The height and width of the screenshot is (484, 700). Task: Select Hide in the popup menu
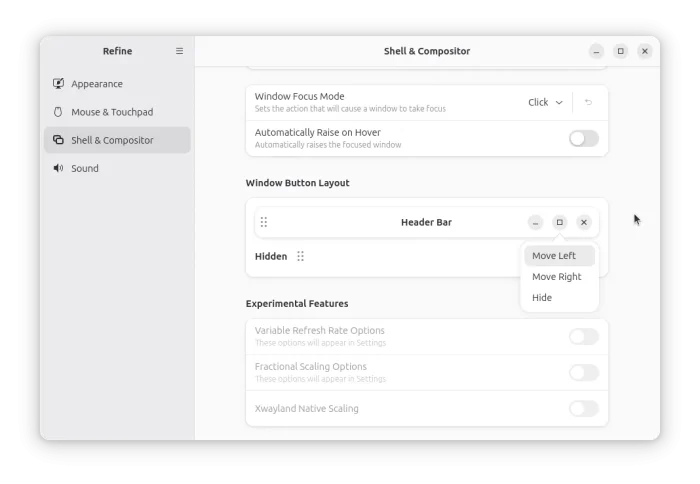pyautogui.click(x=559, y=298)
